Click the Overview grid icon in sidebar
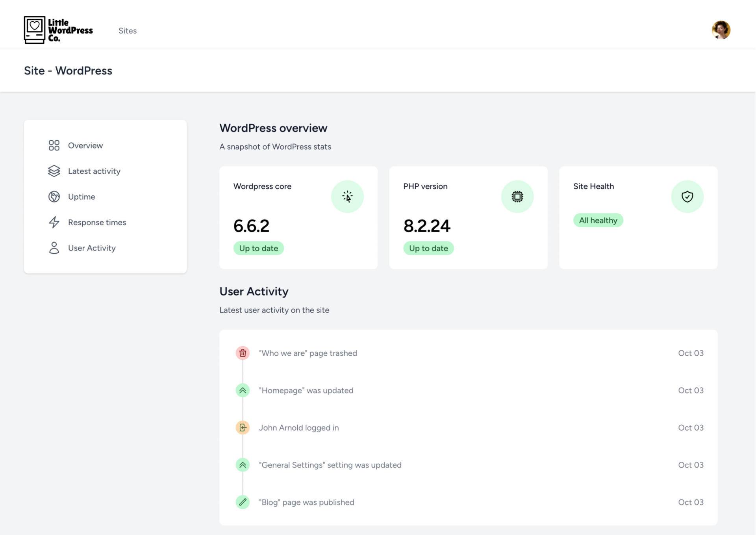Image resolution: width=756 pixels, height=535 pixels. click(x=54, y=145)
